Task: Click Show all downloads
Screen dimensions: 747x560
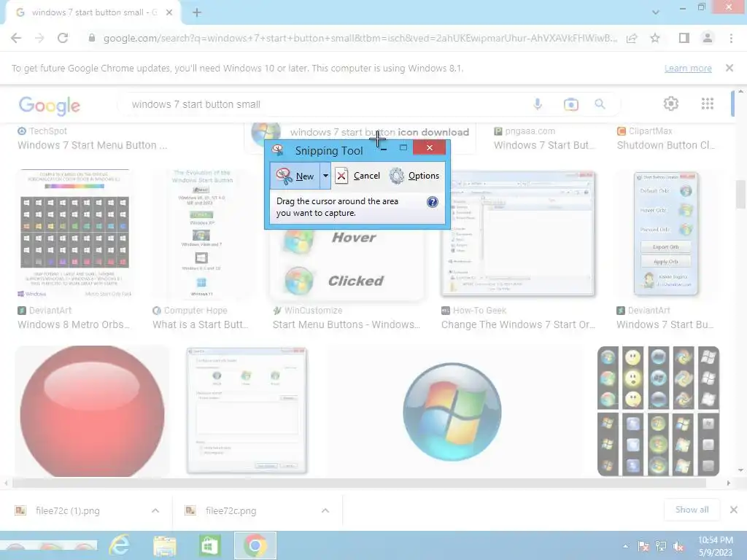Action: point(692,510)
